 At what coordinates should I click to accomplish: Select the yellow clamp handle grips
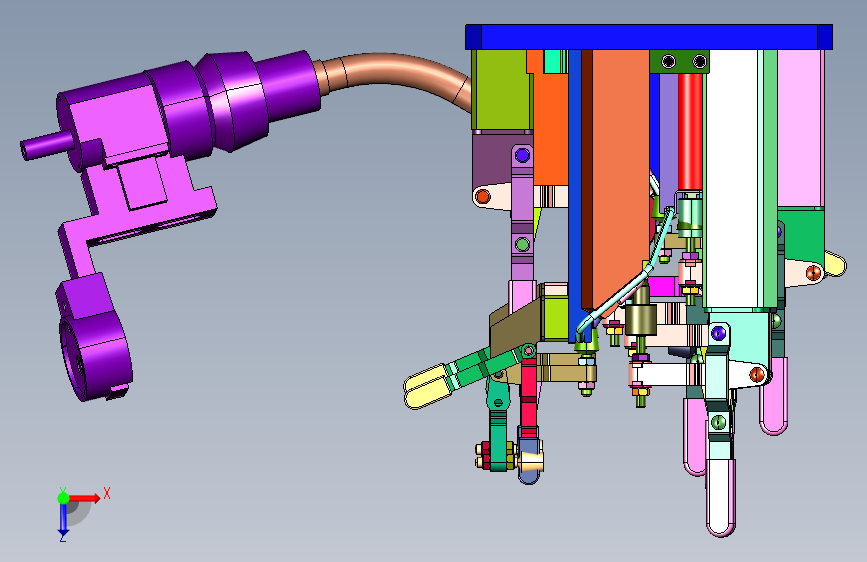(426, 386)
